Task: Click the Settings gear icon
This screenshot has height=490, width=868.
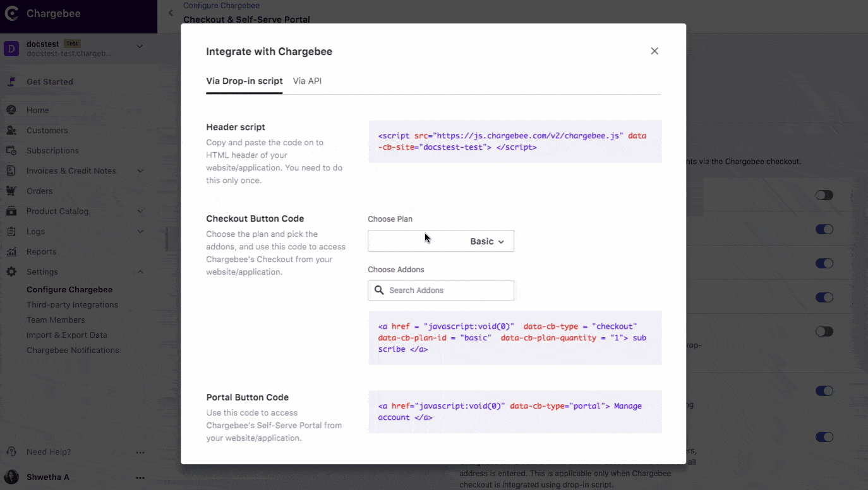Action: 11,272
